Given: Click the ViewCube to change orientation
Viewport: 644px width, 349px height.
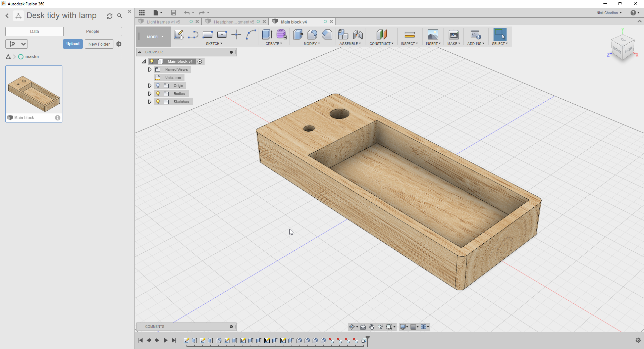Looking at the screenshot, I should pyautogui.click(x=623, y=48).
